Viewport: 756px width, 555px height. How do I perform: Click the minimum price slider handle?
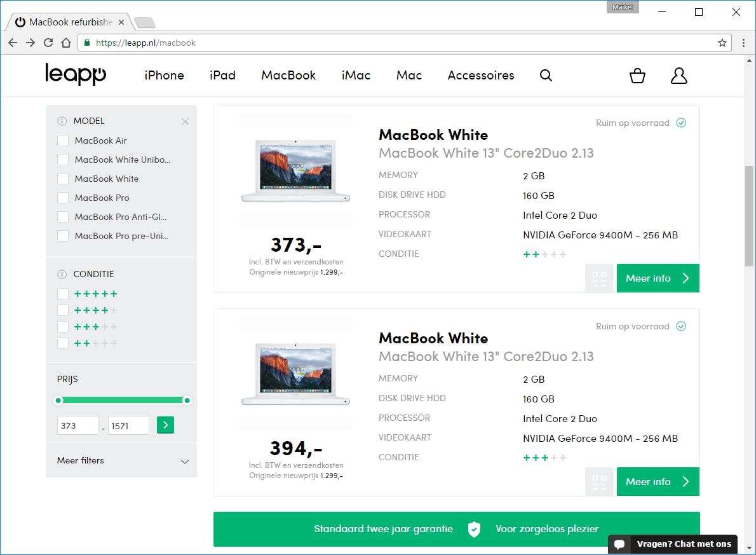point(58,400)
